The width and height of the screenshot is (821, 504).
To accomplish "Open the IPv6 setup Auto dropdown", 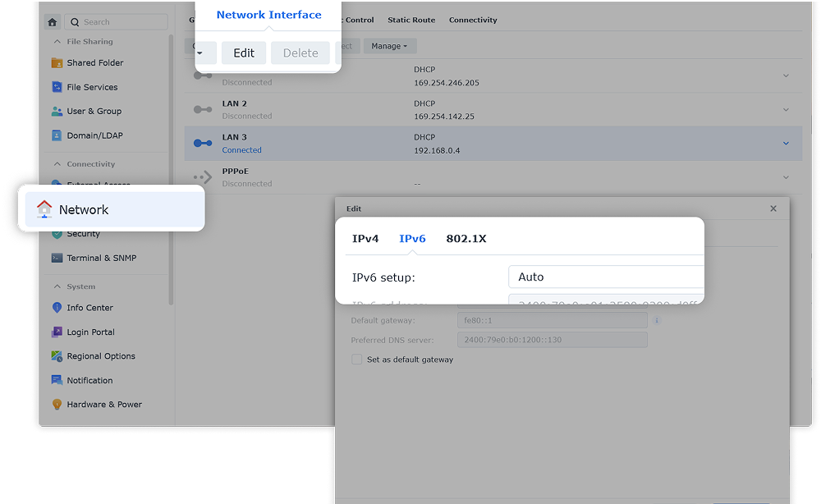I will click(x=606, y=277).
